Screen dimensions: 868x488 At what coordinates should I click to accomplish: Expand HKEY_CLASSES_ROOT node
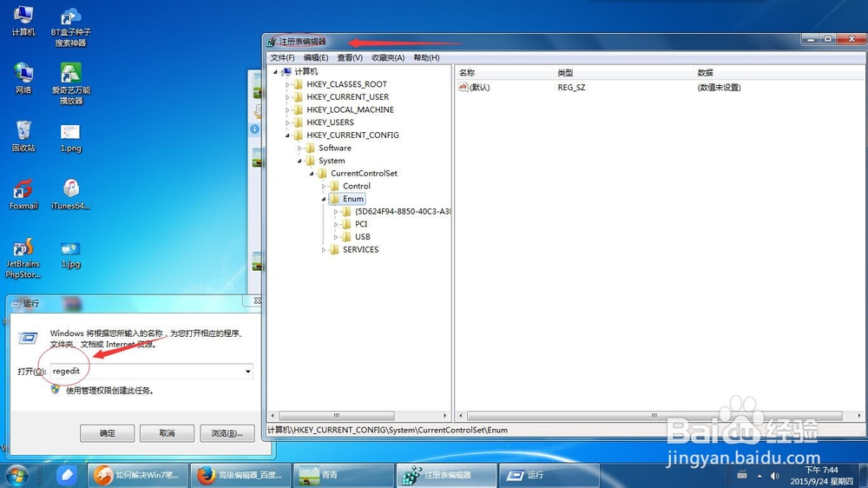(287, 85)
